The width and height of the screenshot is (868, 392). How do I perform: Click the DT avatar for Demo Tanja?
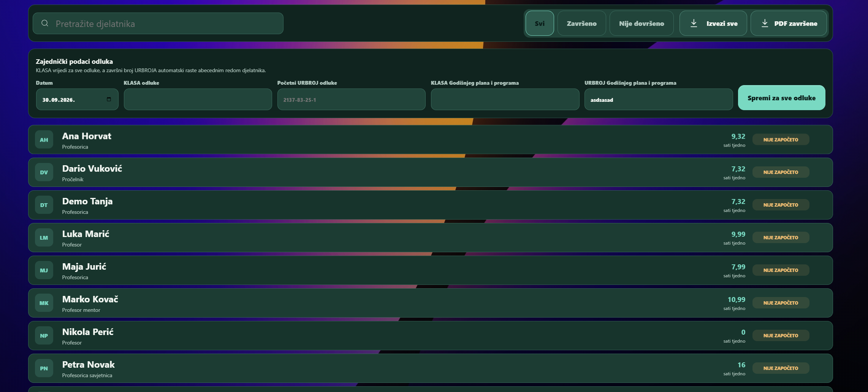[44, 205]
